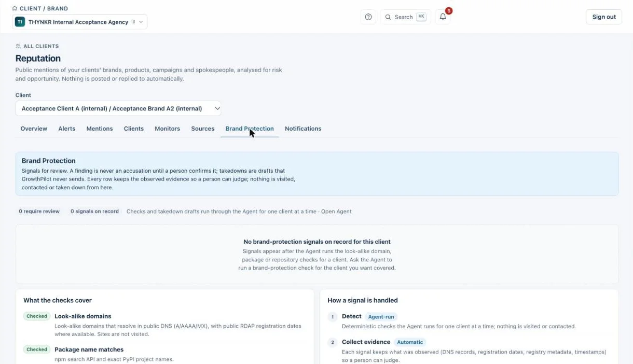Click the Checked badge for Look-alike domains
633x364 pixels.
coord(37,316)
